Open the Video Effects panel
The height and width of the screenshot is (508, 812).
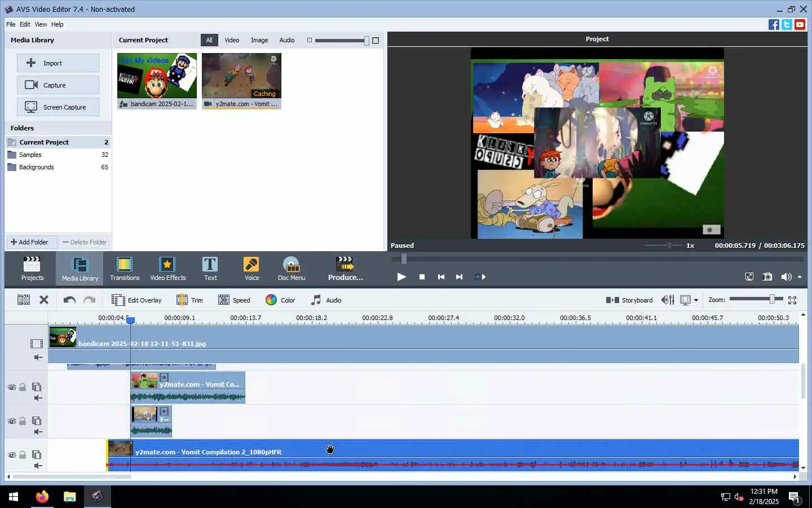coord(167,268)
